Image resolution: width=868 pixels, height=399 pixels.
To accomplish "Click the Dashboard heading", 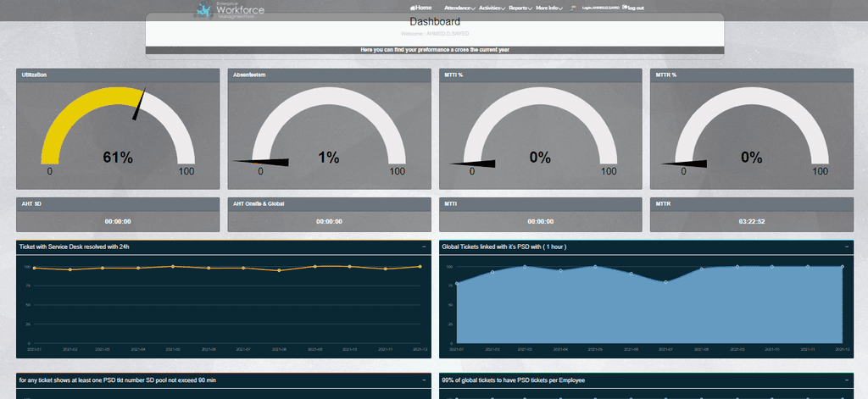I will tap(435, 22).
